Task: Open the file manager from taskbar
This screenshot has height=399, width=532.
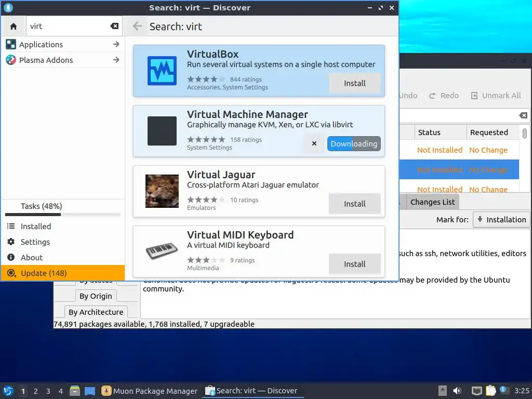Action: point(75,391)
